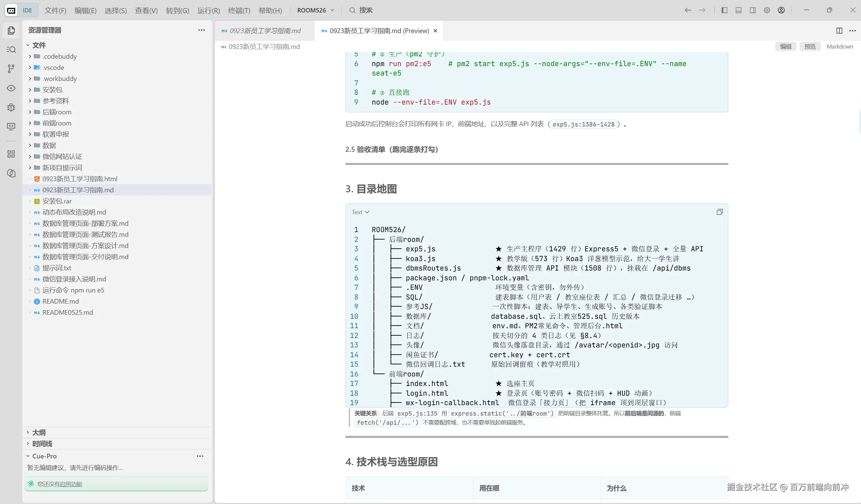This screenshot has height=504, width=861.
Task: Toggle the secondary right sidebar layout icon
Action: click(x=753, y=10)
